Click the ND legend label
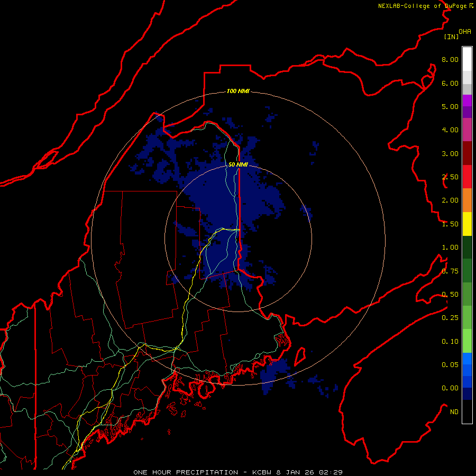The height and width of the screenshot is (476, 476). tap(454, 412)
